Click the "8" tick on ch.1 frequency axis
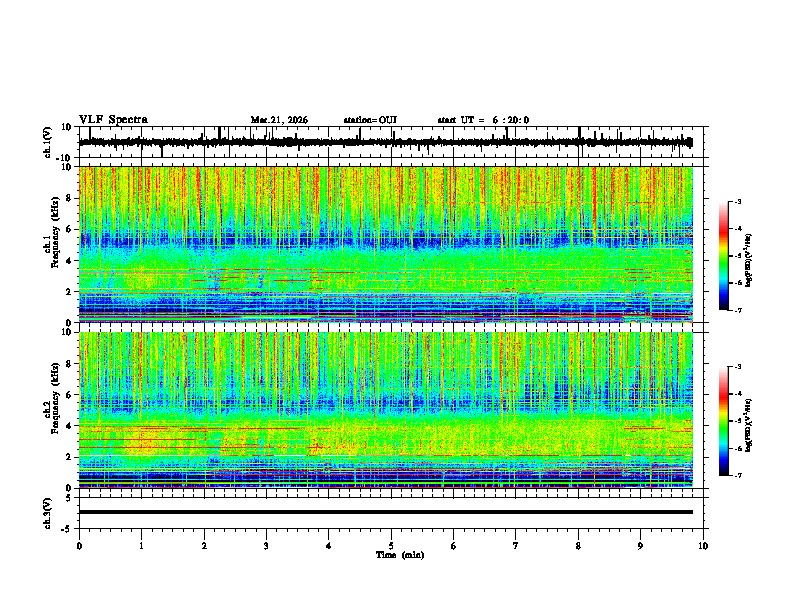Image resolution: width=792 pixels, height=612 pixels. pyautogui.click(x=70, y=198)
